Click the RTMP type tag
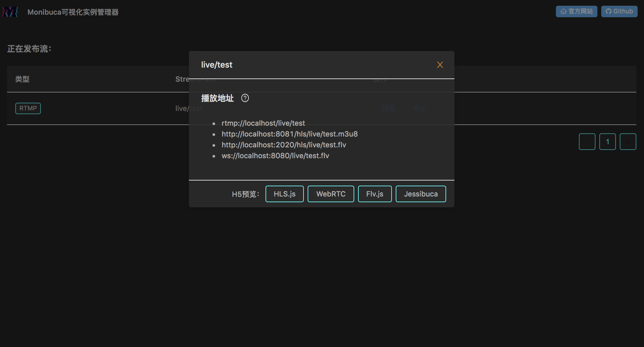Screen dimensions: 644x347 coord(28,108)
